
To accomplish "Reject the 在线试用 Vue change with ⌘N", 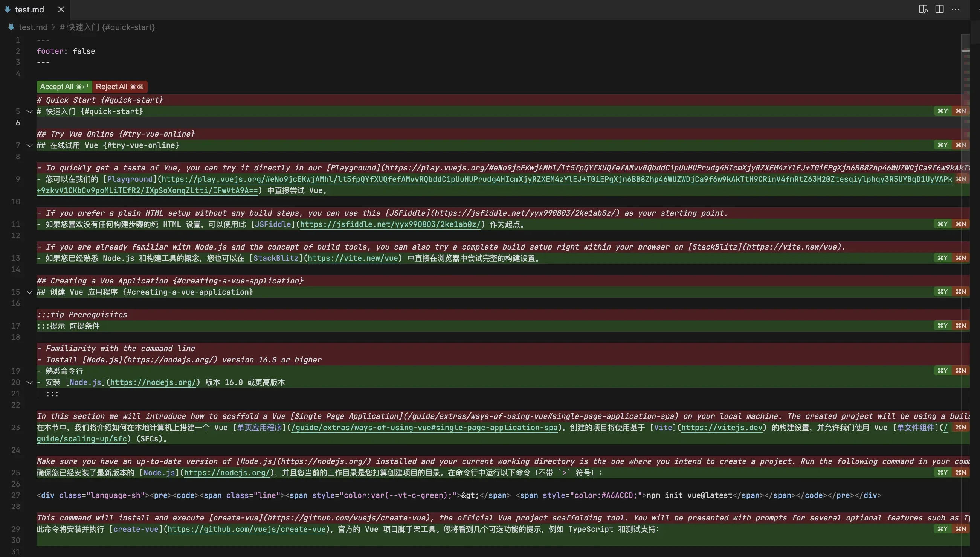I will [x=960, y=145].
